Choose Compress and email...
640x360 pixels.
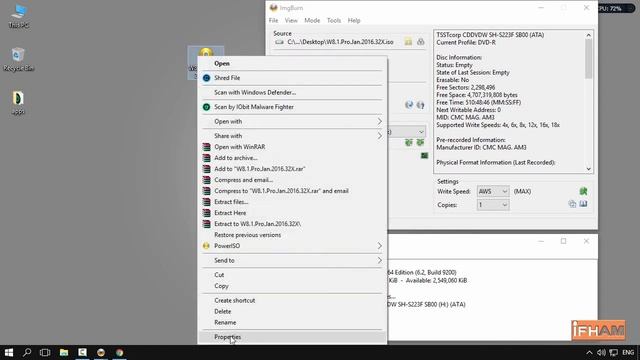[292, 180]
